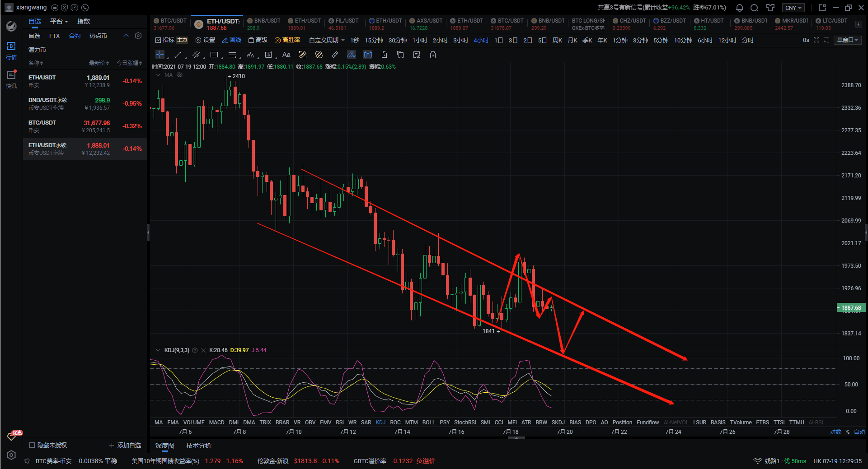Screen dimensions: 868x469
Task: Open the 单窗口 window layout dropdown
Action: [848, 40]
